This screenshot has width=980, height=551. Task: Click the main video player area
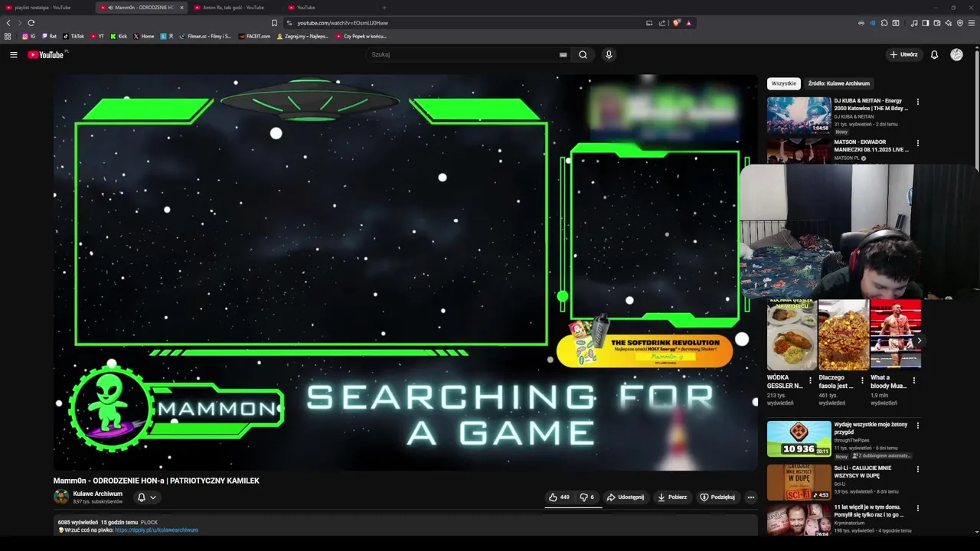tap(405, 272)
